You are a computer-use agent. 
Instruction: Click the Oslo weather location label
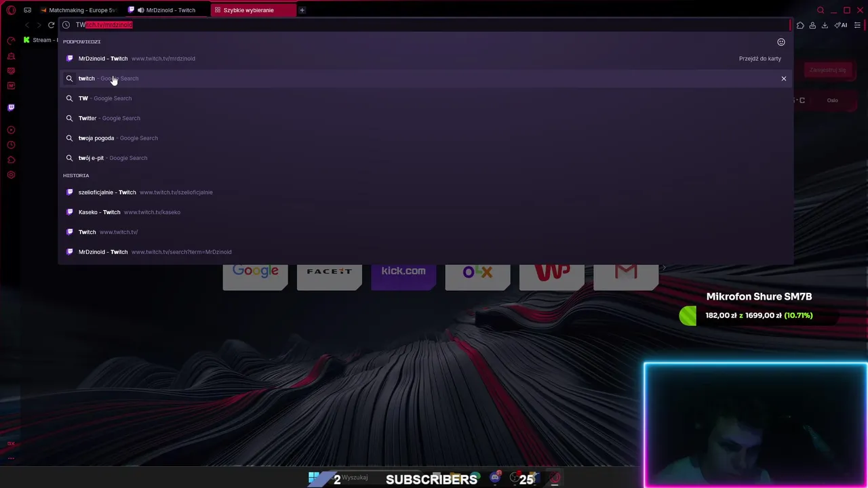pos(832,100)
